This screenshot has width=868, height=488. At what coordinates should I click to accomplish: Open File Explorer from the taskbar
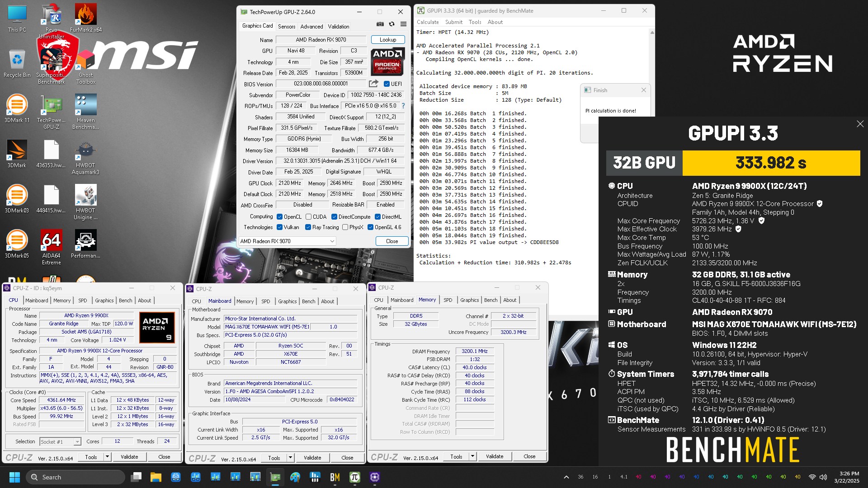pos(156,477)
